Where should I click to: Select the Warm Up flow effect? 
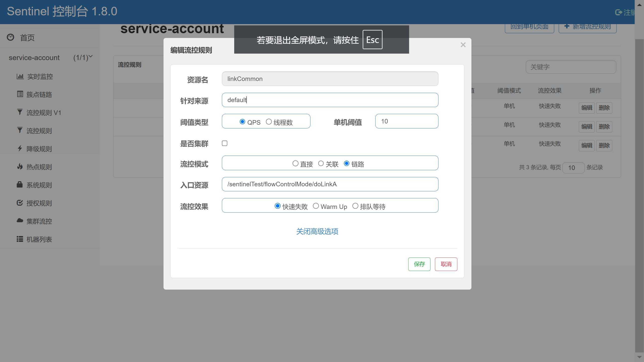click(x=316, y=206)
